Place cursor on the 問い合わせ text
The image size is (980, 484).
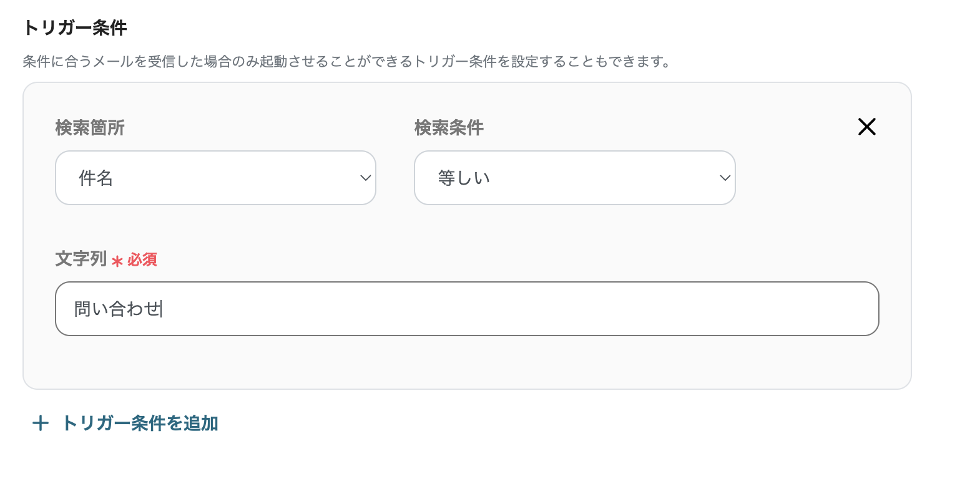[x=117, y=309]
